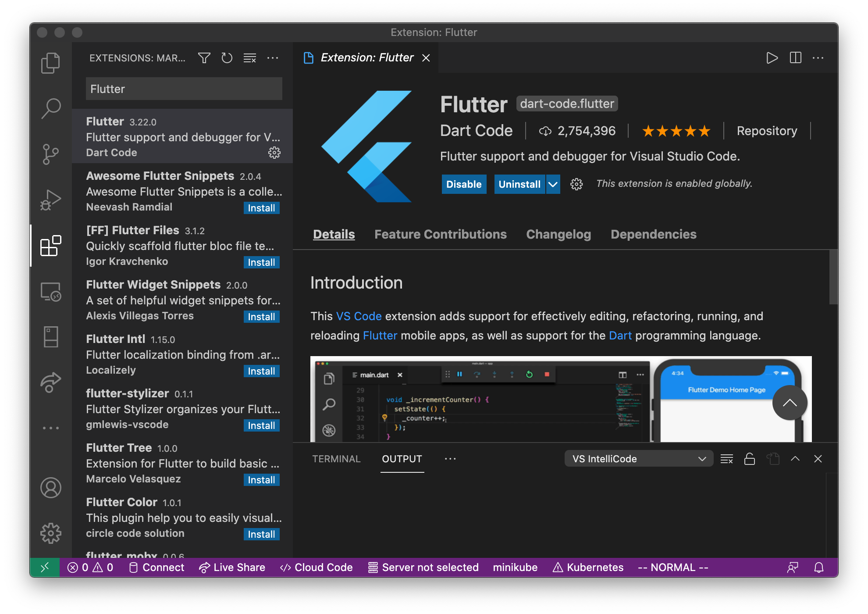Open the Search view
This screenshot has width=868, height=614.
pyautogui.click(x=51, y=108)
